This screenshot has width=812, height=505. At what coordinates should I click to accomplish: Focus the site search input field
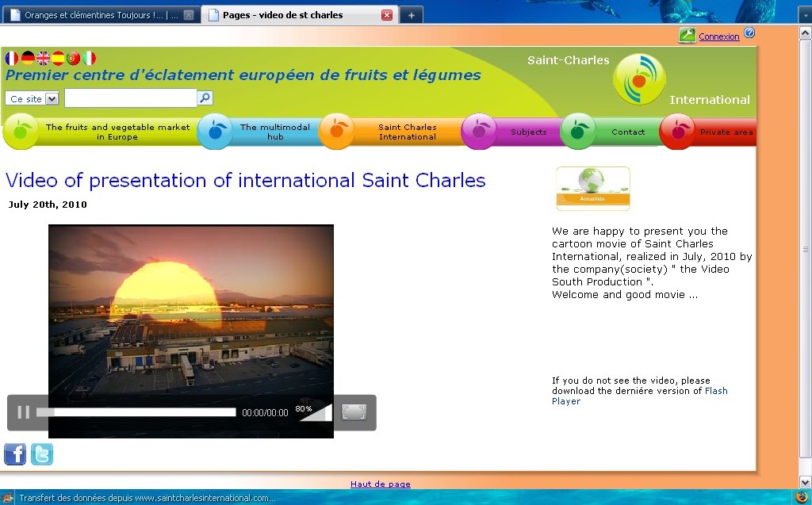tap(131, 98)
